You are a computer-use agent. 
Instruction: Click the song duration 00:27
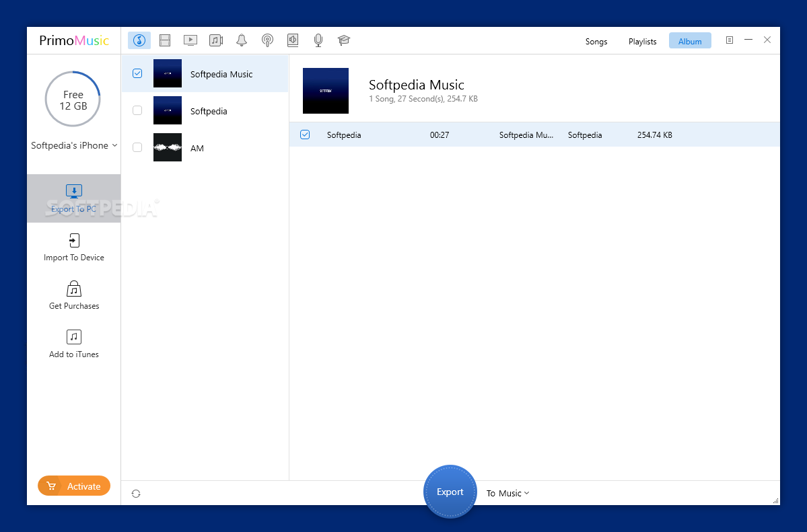440,135
